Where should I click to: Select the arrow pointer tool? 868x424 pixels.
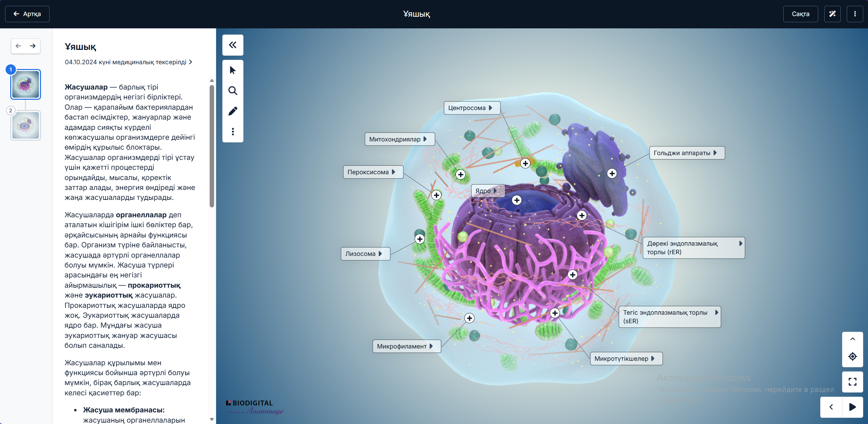pyautogui.click(x=233, y=70)
